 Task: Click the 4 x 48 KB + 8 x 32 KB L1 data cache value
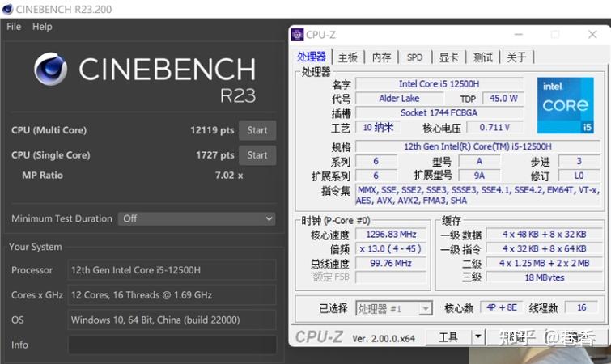[545, 235]
